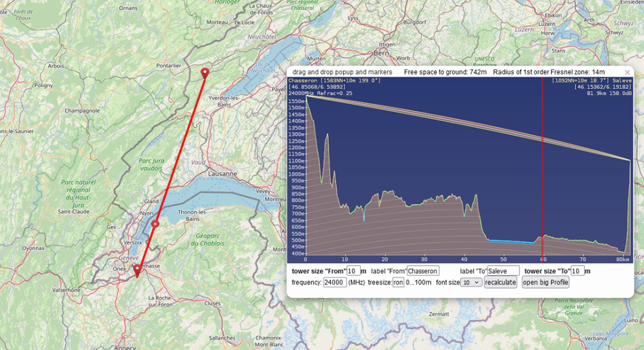
Task: Edit the label "From" Chasseron field
Action: (x=422, y=271)
